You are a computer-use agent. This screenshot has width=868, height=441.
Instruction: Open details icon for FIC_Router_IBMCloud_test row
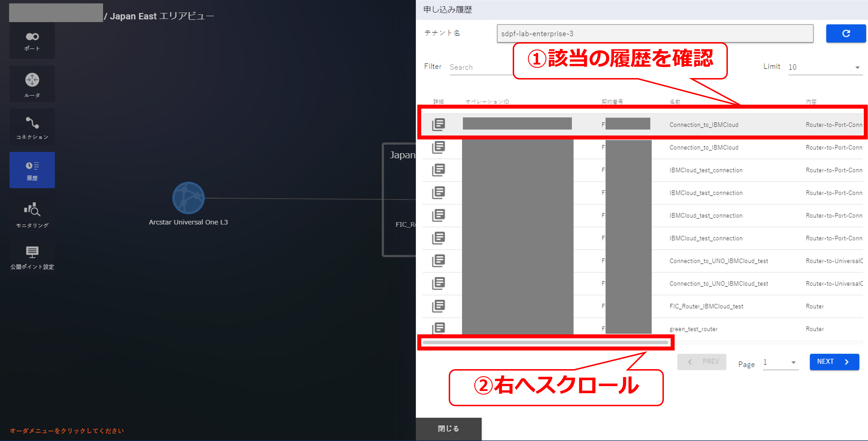(438, 306)
